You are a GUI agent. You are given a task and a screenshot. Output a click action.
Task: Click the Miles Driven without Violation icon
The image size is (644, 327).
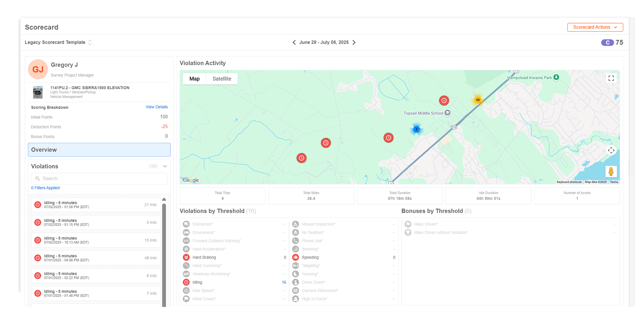[408, 232]
